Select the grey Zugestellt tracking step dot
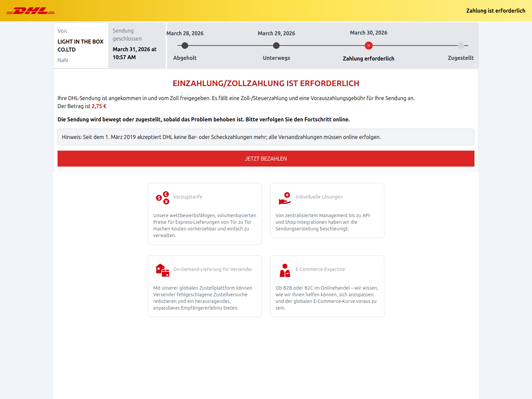Viewport: 532px width, 399px height. click(461, 46)
